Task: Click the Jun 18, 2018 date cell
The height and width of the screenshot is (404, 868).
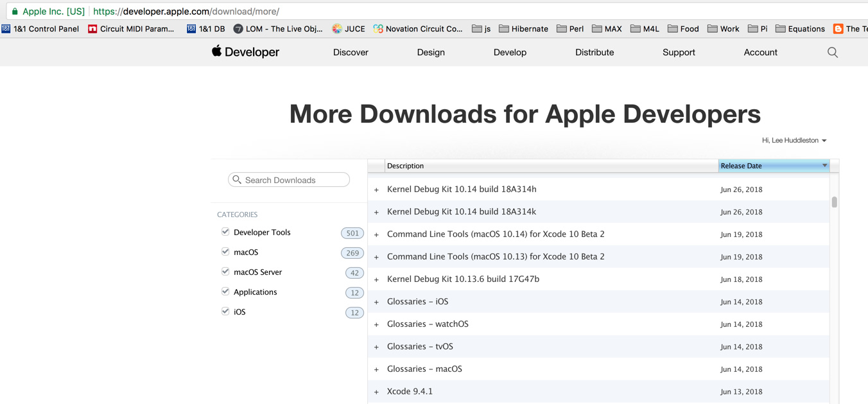Action: click(x=742, y=279)
